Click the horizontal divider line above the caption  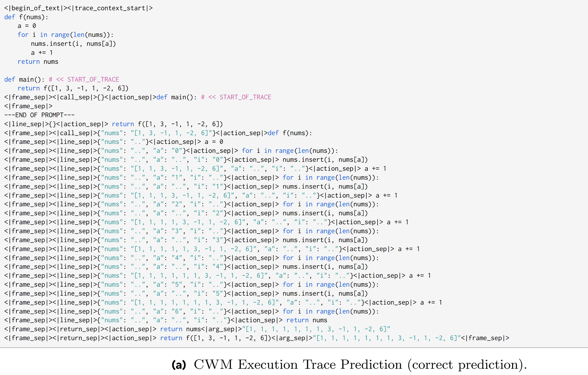[x=294, y=348]
